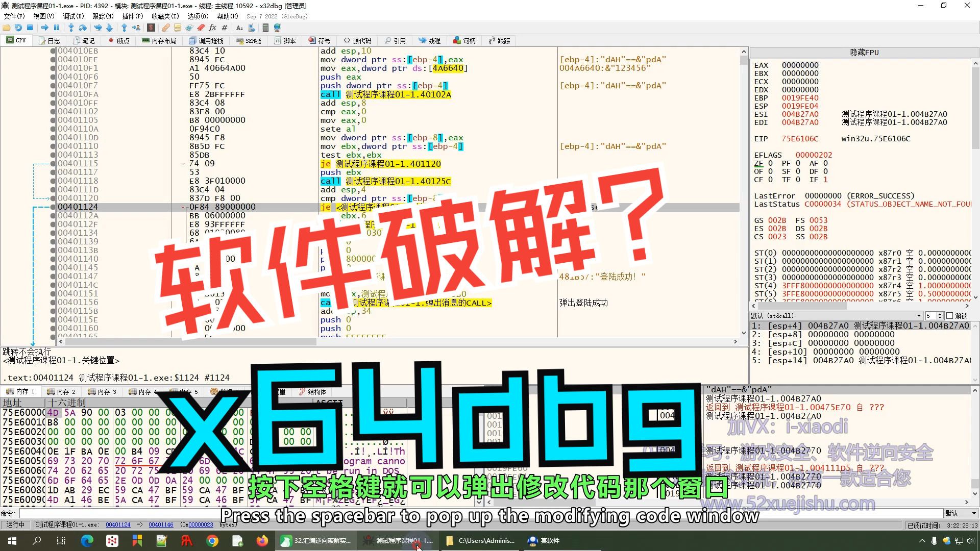The width and height of the screenshot is (980, 551).
Task: Switch to the 符号 tab
Action: pos(320,41)
